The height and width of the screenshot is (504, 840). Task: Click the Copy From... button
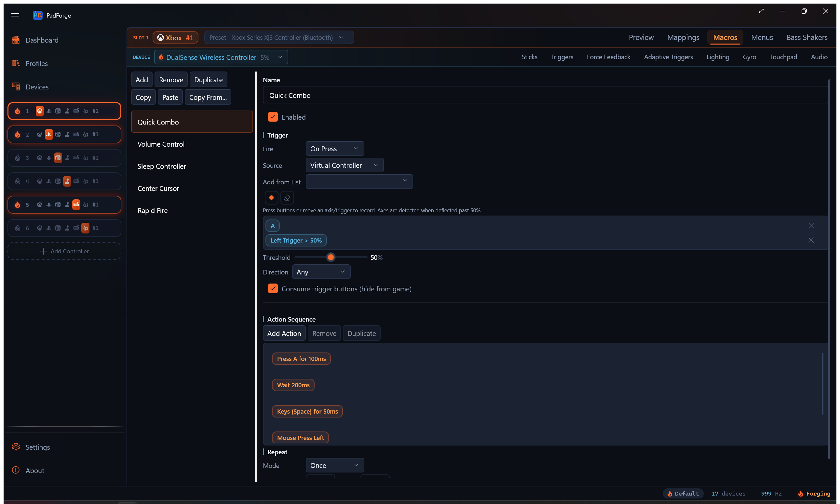pyautogui.click(x=208, y=97)
